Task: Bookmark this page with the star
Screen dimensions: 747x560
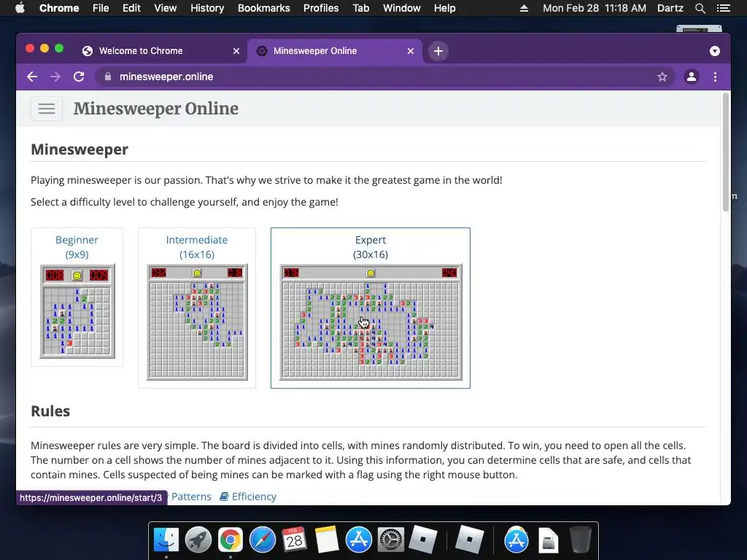Action: pos(662,77)
